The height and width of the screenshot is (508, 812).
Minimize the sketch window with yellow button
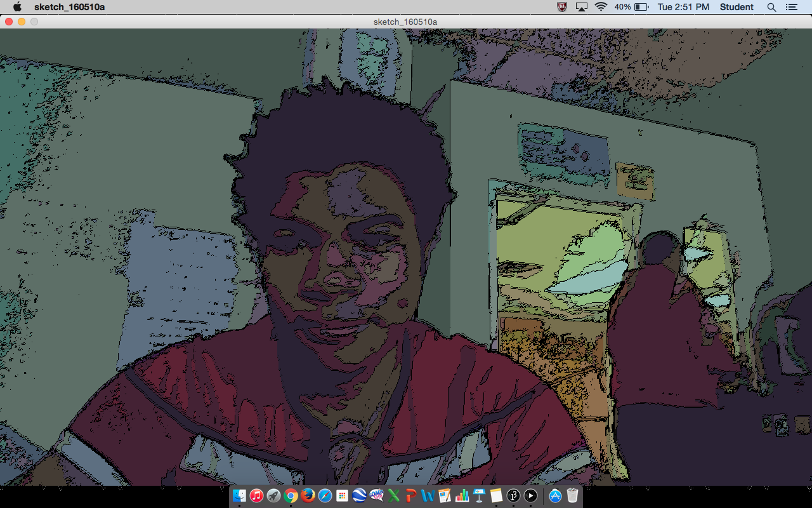22,22
